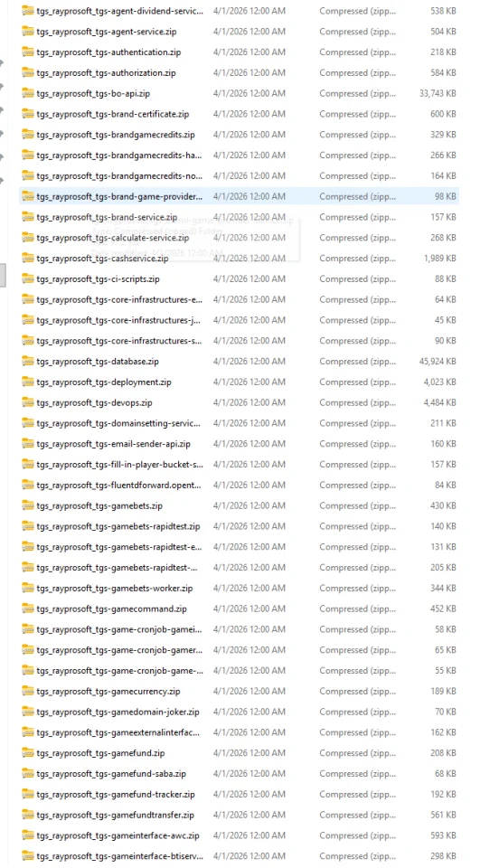
Task: Select the icon for tgs-gamefund-saba.zip
Action: point(28,773)
